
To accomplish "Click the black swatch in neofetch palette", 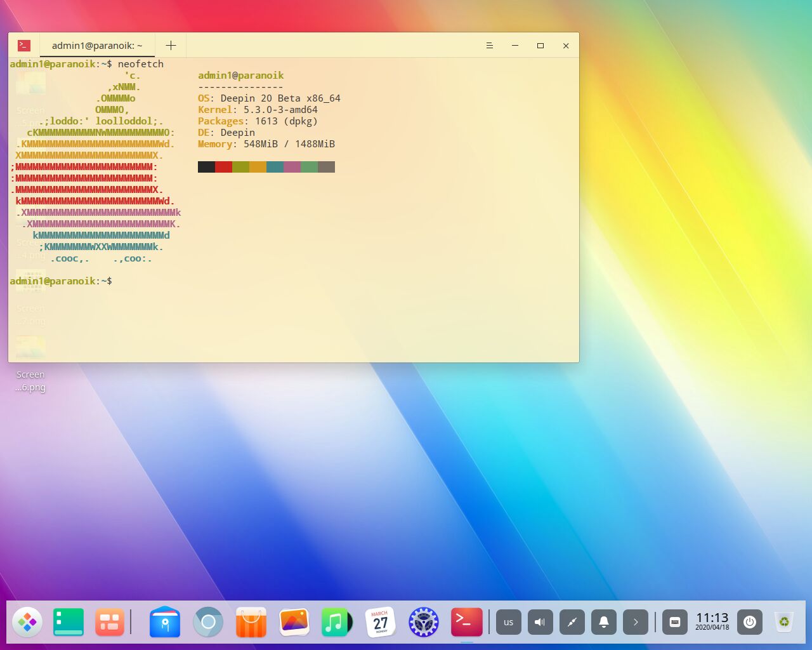I will 206,167.
